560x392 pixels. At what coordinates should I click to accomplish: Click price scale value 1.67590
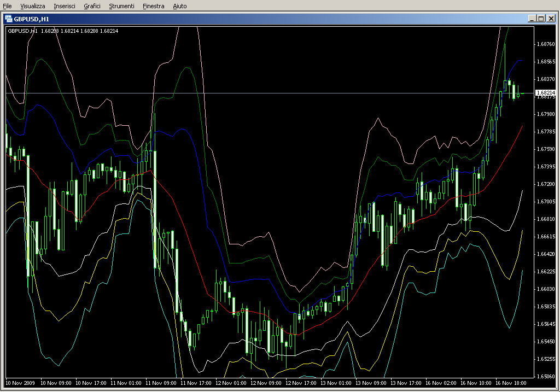(x=546, y=149)
